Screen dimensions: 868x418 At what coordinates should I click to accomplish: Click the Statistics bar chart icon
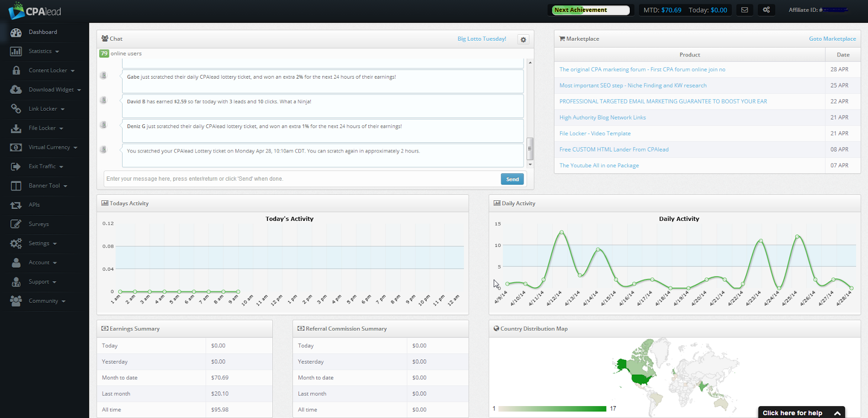pyautogui.click(x=16, y=52)
